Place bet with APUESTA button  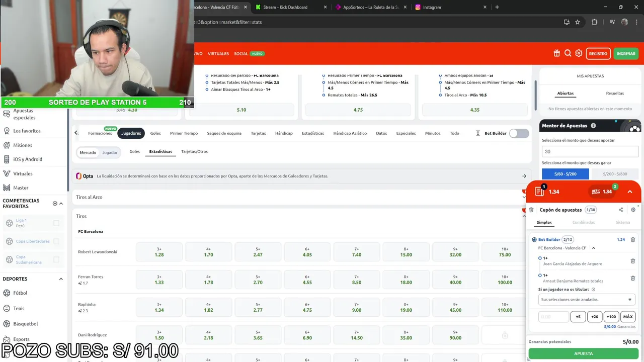[584, 353]
